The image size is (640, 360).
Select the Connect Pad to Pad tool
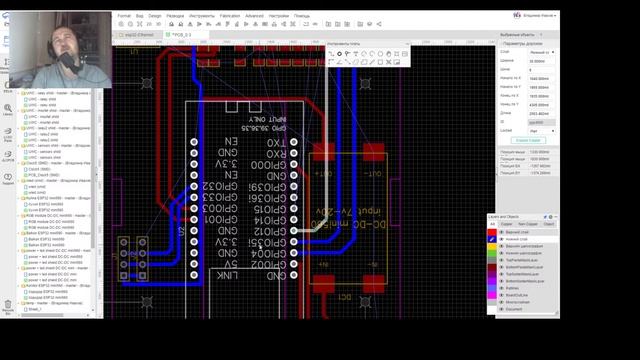(x=347, y=62)
